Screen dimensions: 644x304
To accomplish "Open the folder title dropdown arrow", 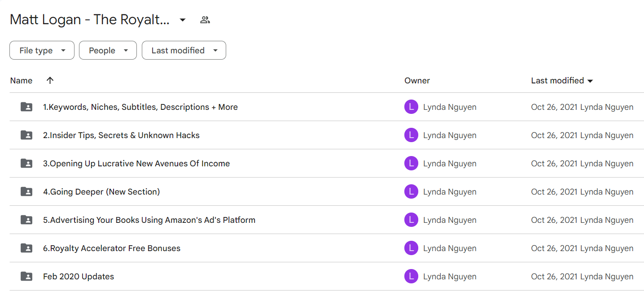I will pos(183,20).
